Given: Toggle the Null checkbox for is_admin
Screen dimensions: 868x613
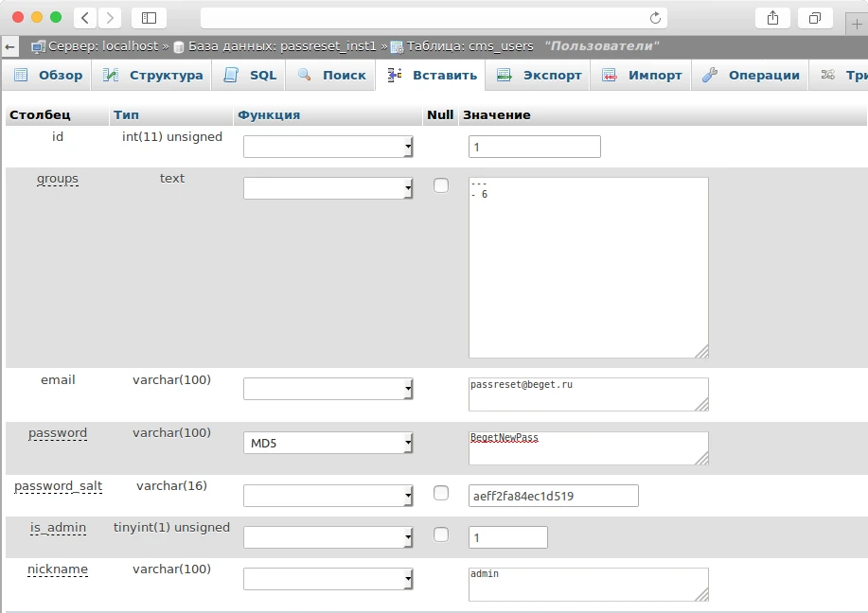Looking at the screenshot, I should pyautogui.click(x=441, y=534).
